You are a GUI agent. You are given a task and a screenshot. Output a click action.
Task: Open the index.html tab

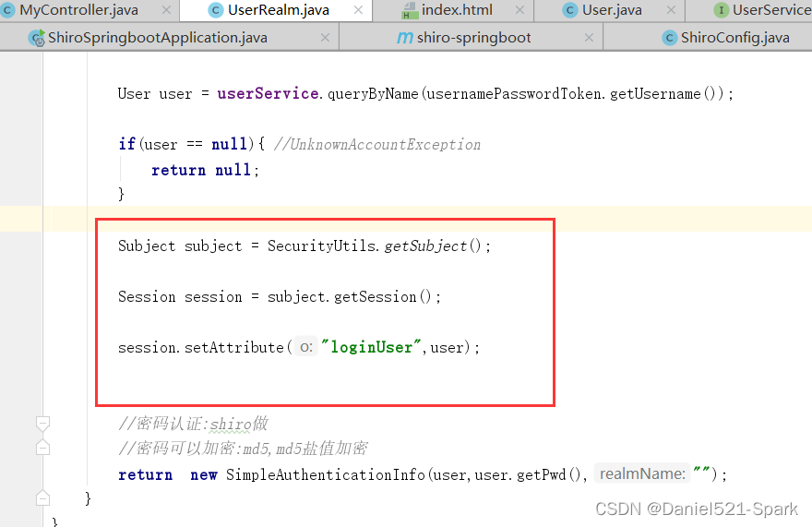click(453, 10)
